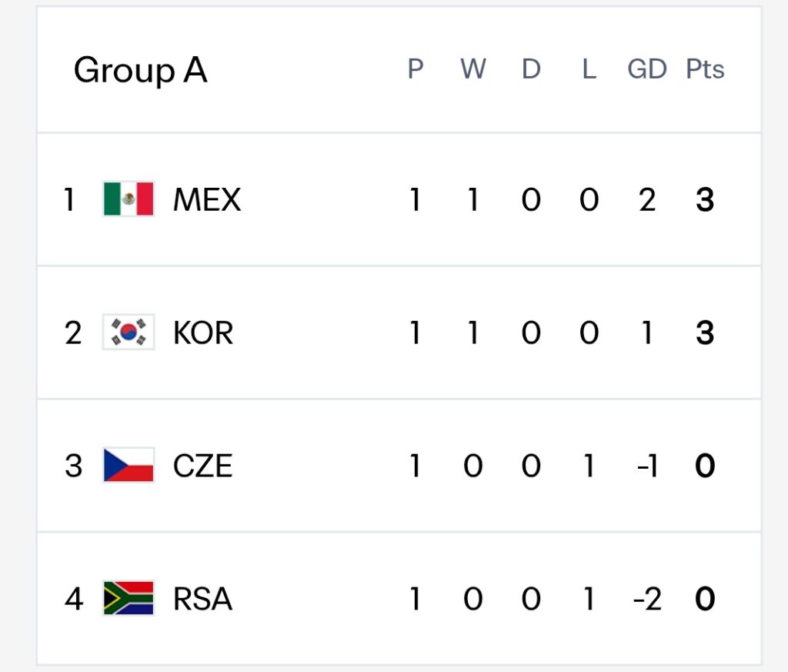
Task: Click the P column header
Action: pyautogui.click(x=415, y=69)
